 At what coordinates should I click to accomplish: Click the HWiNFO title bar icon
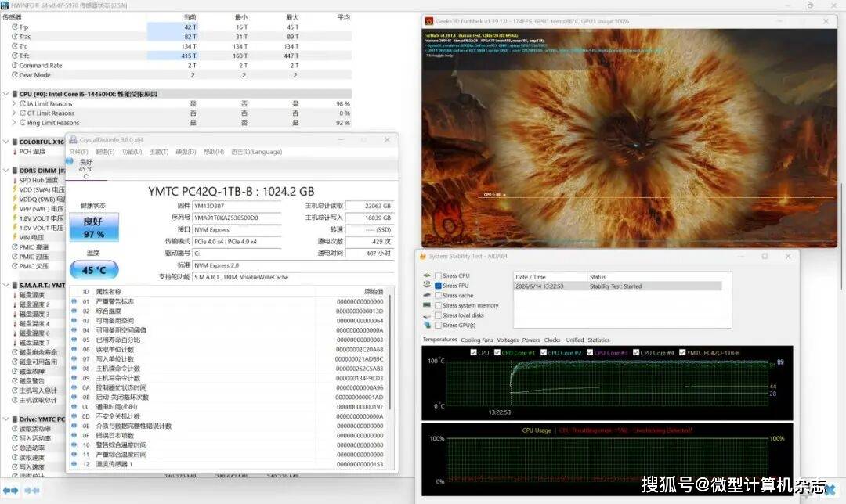[5, 5]
